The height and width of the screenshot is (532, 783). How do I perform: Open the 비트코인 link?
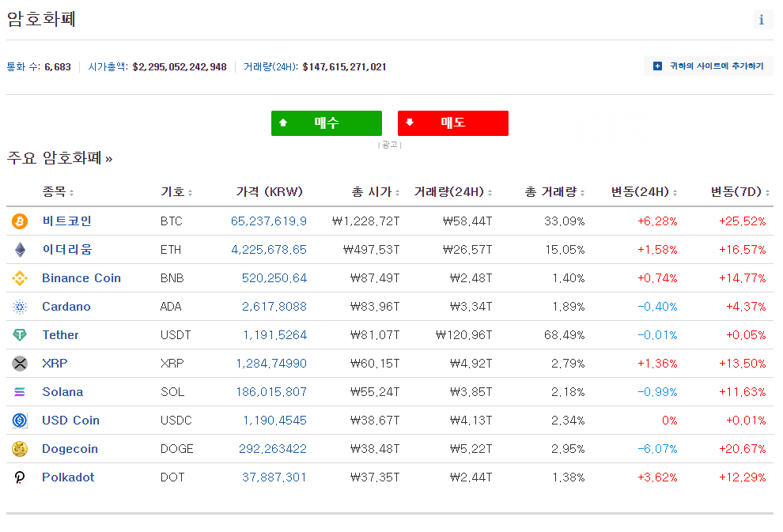[66, 221]
